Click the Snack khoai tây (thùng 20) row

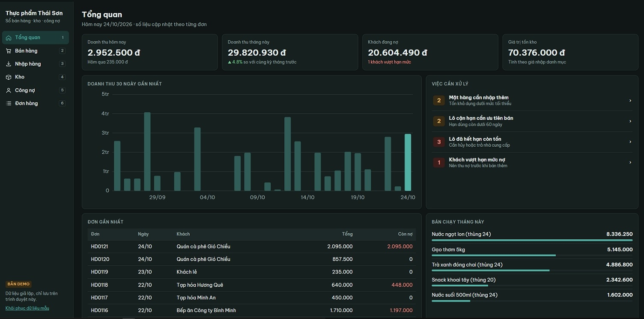[x=532, y=281]
